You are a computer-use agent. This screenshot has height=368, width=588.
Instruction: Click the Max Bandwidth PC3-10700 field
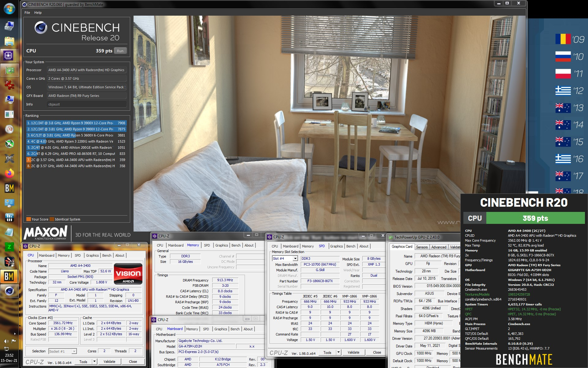coord(320,264)
